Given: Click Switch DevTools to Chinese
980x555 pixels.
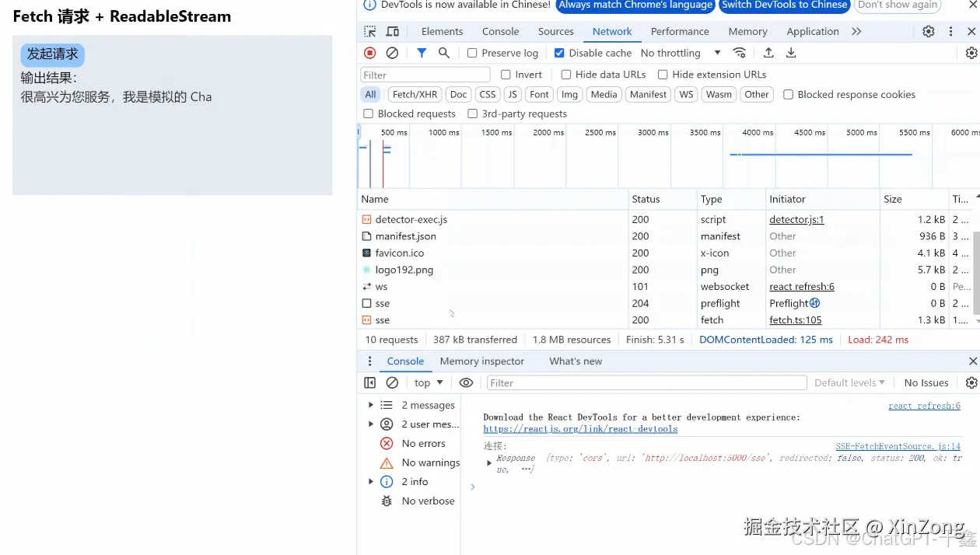Looking at the screenshot, I should (784, 5).
